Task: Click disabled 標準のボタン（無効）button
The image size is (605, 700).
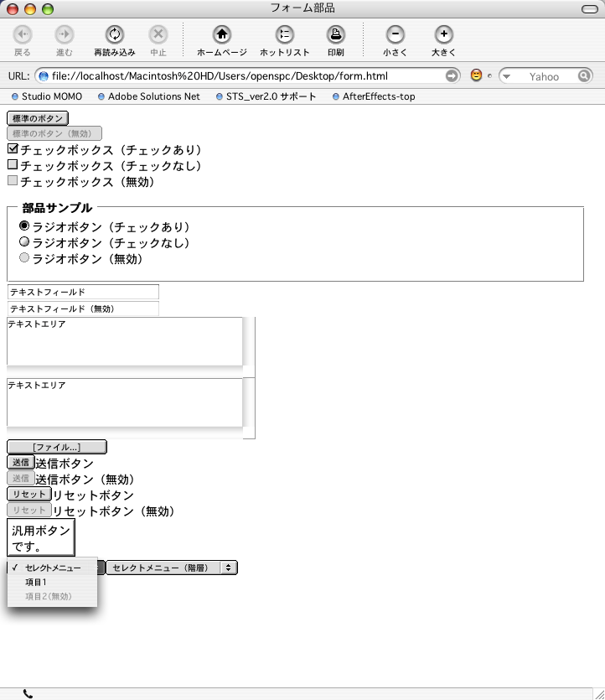Action: point(54,133)
